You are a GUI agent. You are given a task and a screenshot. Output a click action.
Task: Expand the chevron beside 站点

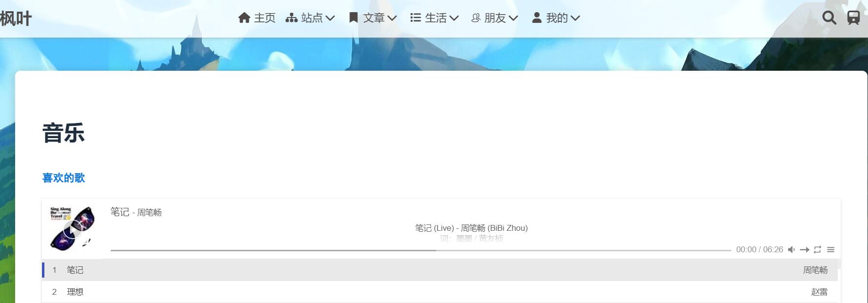pos(330,19)
